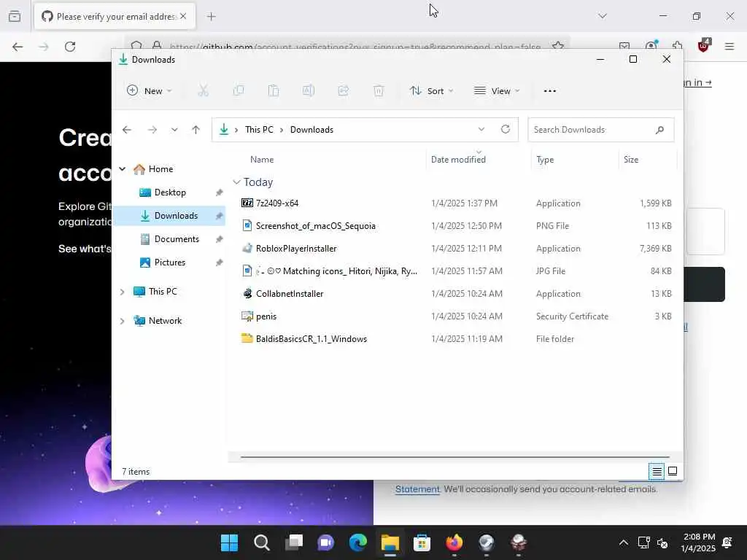Open Windows Start menu

point(229,542)
